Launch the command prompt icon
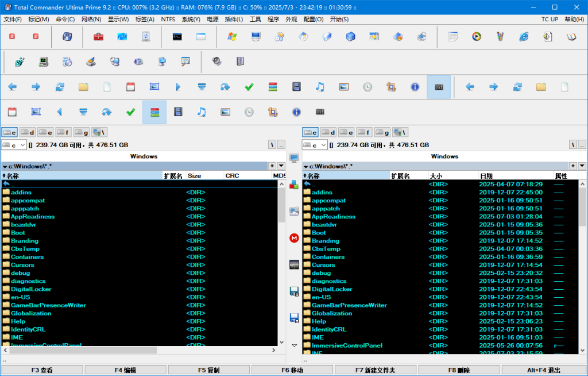The image size is (588, 376). click(177, 36)
